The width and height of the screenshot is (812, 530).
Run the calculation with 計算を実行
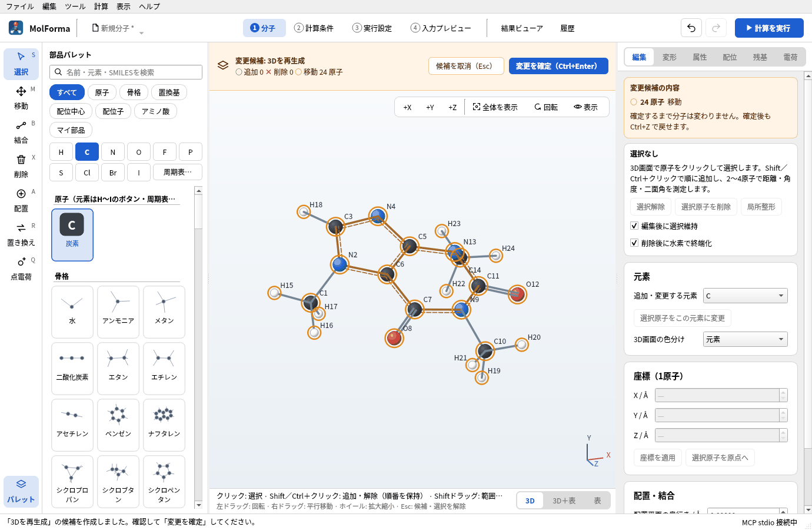[769, 28]
